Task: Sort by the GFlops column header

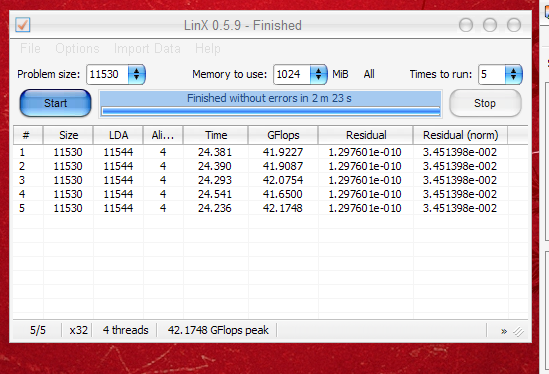Action: tap(283, 135)
